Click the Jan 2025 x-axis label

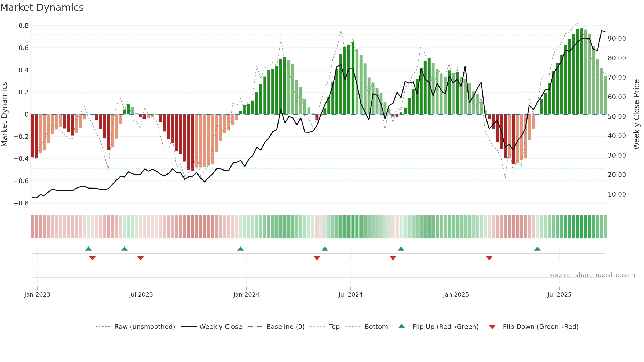tap(456, 294)
